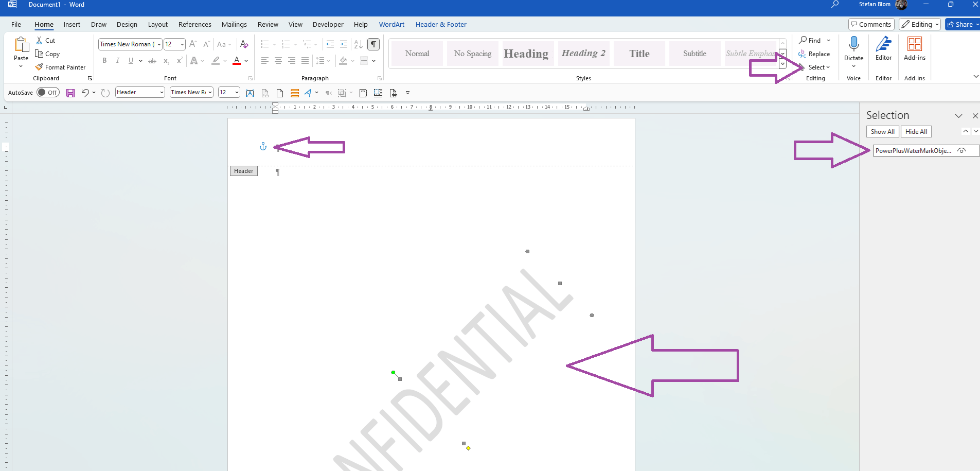Align text to the right
Screen dimensions: 980x471
coord(292,61)
